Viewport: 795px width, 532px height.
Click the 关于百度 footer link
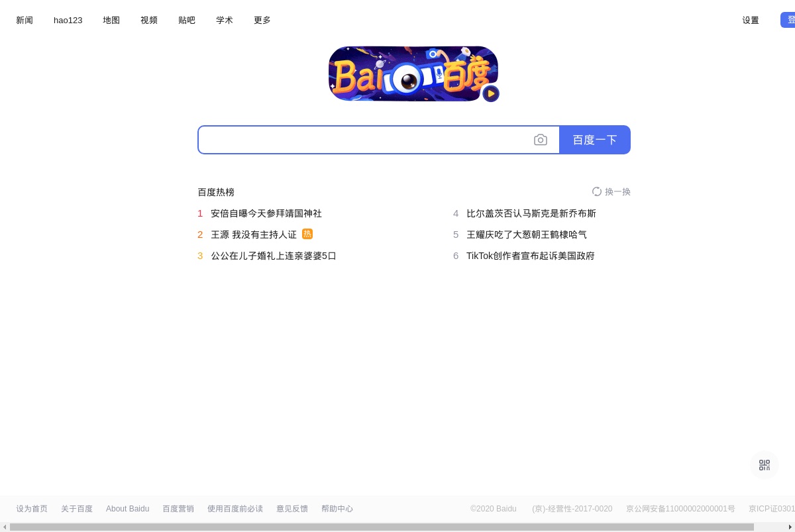(x=77, y=509)
